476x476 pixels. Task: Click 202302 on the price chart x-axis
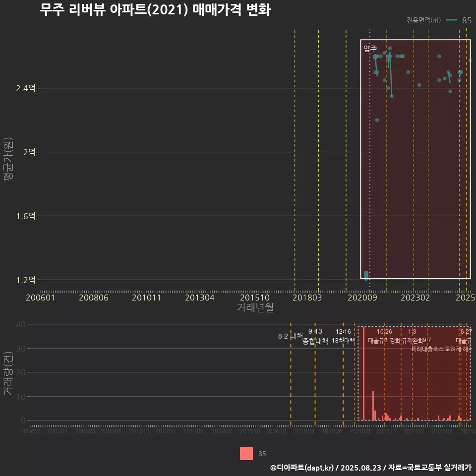[x=416, y=297]
